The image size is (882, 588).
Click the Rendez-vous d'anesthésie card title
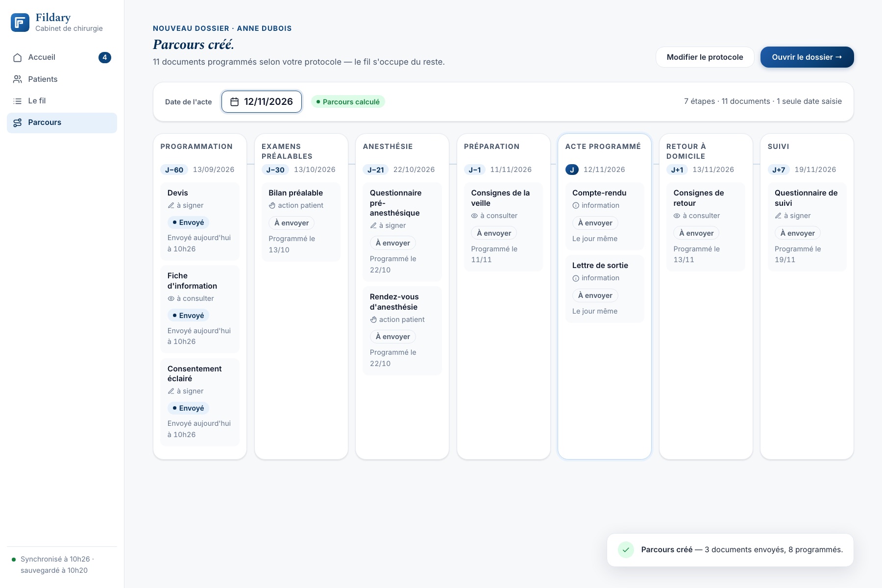tap(394, 302)
